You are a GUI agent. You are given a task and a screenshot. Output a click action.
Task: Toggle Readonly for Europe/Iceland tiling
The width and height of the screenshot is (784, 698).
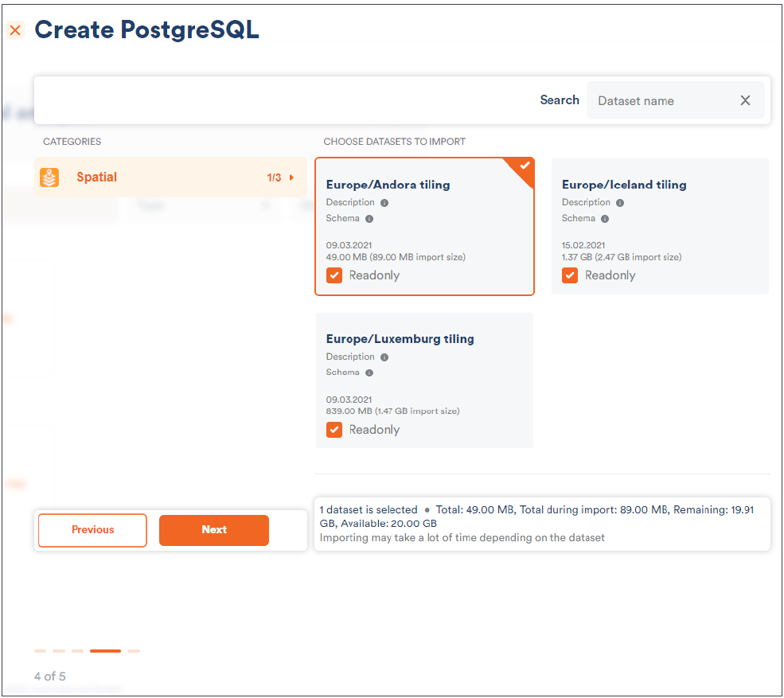(570, 275)
